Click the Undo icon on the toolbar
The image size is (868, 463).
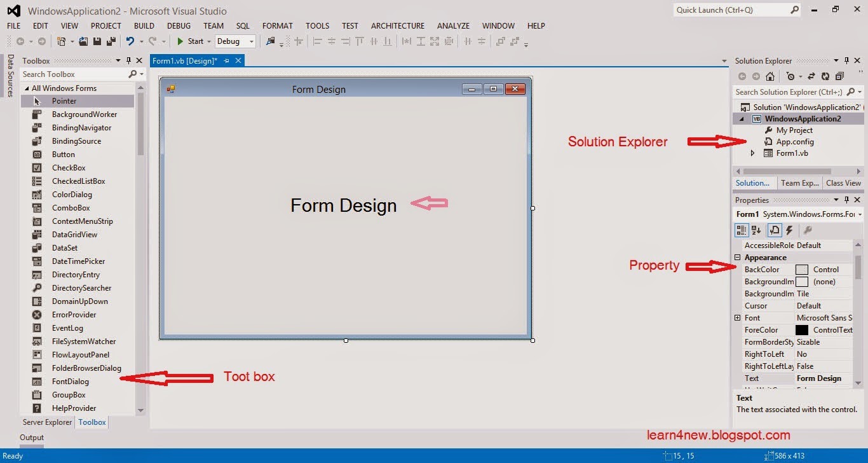132,41
